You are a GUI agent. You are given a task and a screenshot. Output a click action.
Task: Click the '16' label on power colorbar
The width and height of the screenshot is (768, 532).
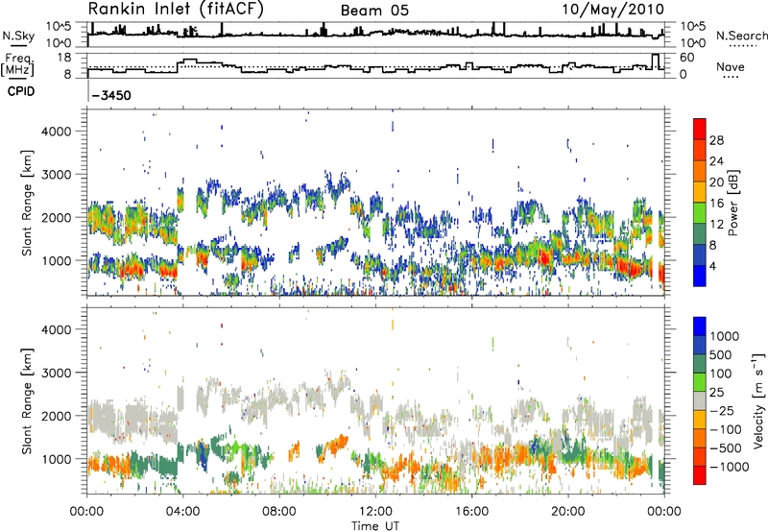[716, 204]
